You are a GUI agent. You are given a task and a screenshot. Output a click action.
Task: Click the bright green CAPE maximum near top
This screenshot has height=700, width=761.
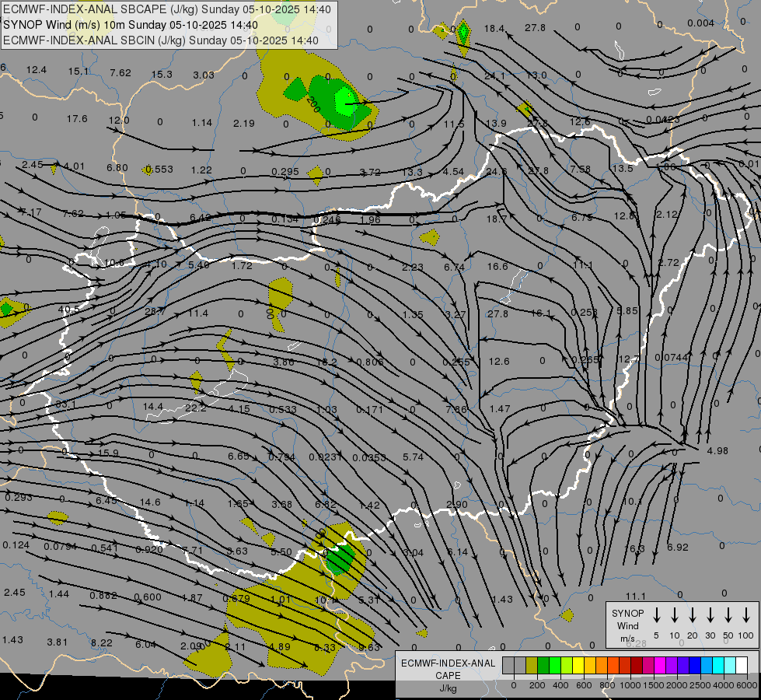pos(344,98)
